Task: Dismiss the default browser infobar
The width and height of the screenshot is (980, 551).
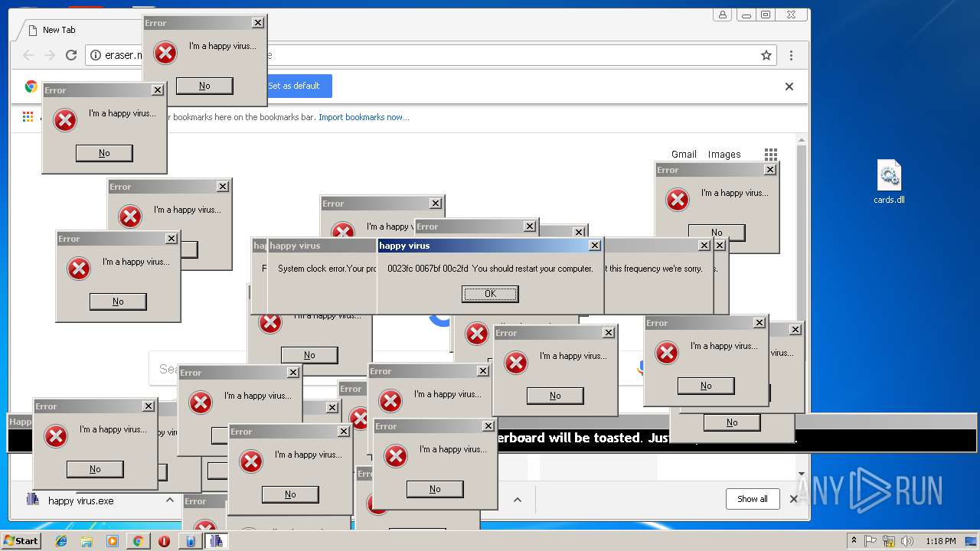Action: coord(789,86)
